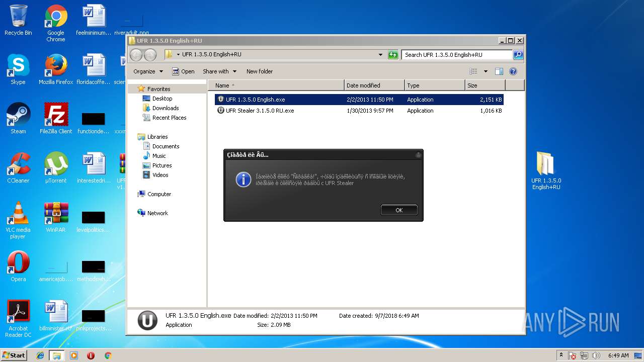Click the Mozilla Firefox desktop icon
Image resolution: width=644 pixels, height=362 pixels.
pos(56,69)
